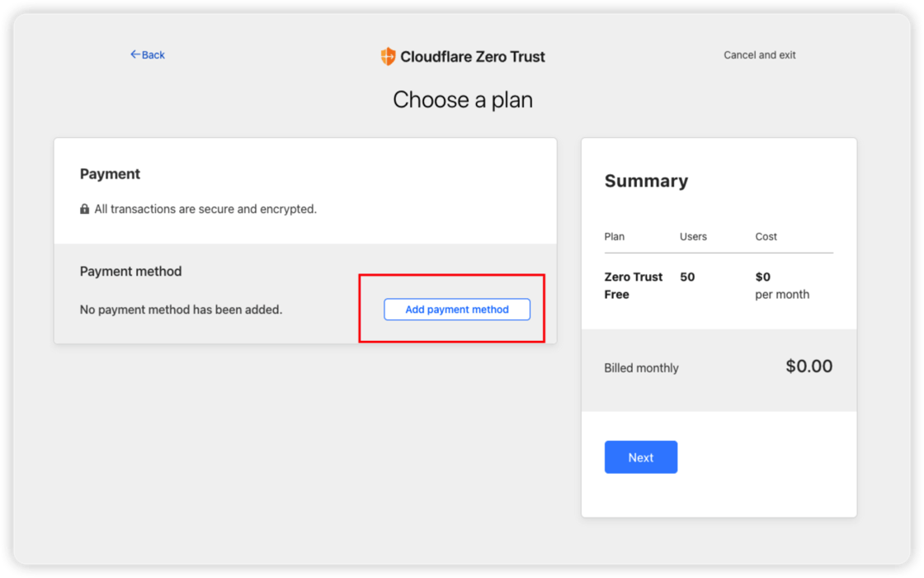The width and height of the screenshot is (924, 578).
Task: Expand the Billed monthly details
Action: click(x=641, y=367)
